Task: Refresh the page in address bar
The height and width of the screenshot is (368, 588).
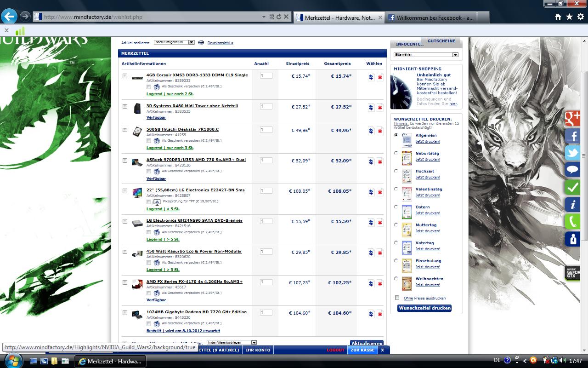Action: click(x=278, y=17)
